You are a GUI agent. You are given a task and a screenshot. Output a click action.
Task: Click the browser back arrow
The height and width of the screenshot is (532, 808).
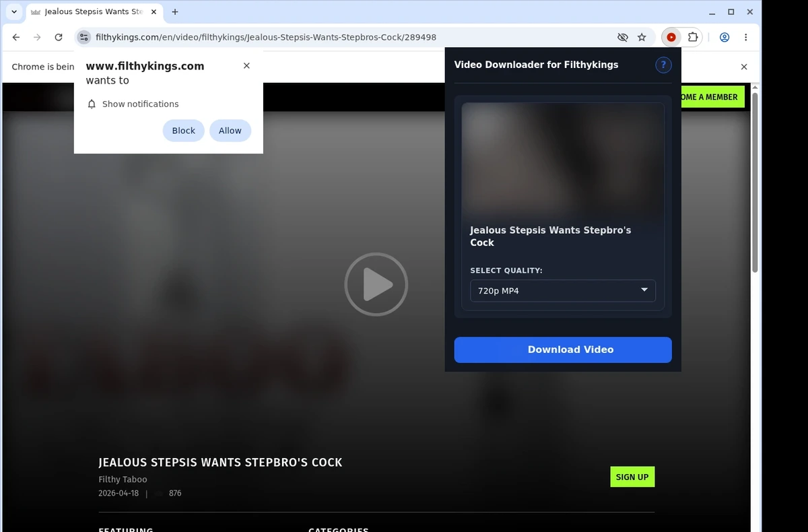tap(16, 38)
